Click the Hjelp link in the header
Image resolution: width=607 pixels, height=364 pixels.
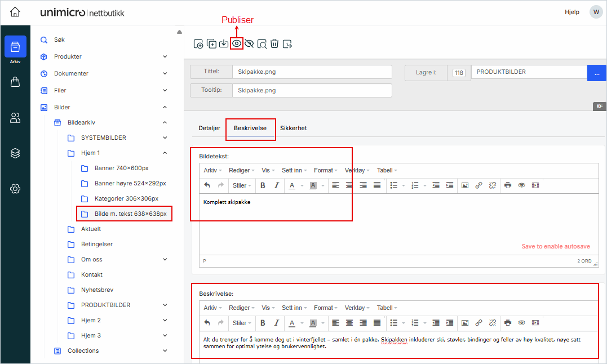571,12
